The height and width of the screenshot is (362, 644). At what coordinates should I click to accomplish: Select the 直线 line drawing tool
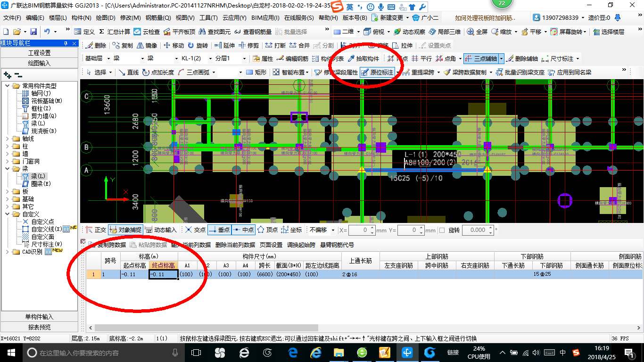[128, 72]
